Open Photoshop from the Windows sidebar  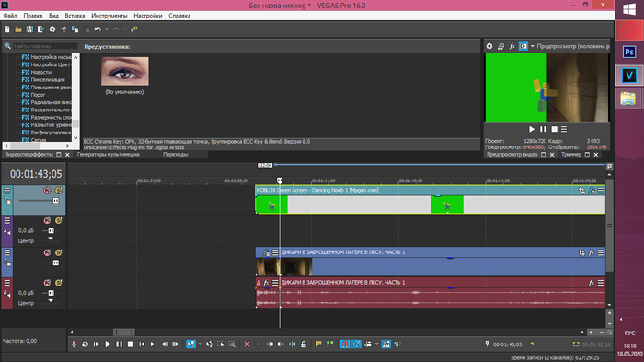[629, 53]
